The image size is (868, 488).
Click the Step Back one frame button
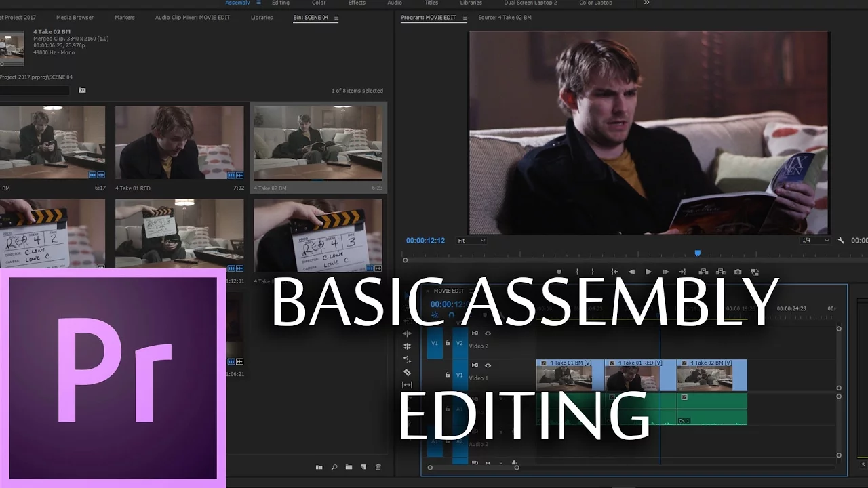coord(631,272)
